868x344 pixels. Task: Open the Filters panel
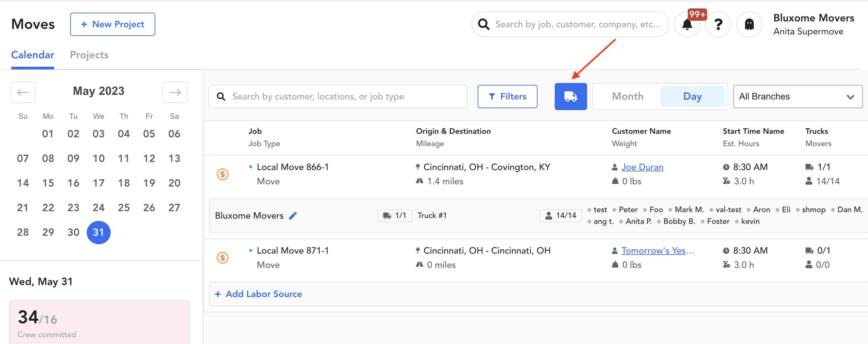[507, 97]
